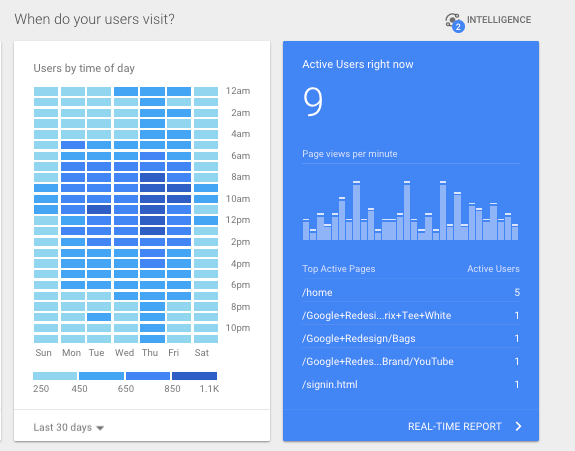Click the medium blue legend swatch at 650

tap(148, 376)
